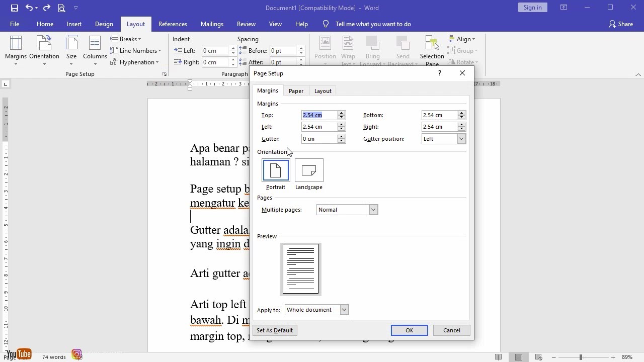Image resolution: width=644 pixels, height=362 pixels.
Task: Switch to the Home ribbon tab
Action: click(x=45, y=24)
